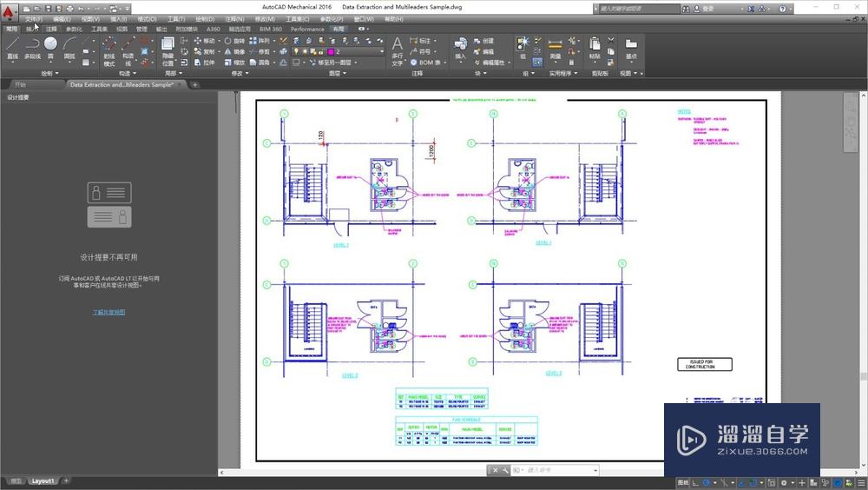Open the File (文件) menu

click(x=34, y=19)
